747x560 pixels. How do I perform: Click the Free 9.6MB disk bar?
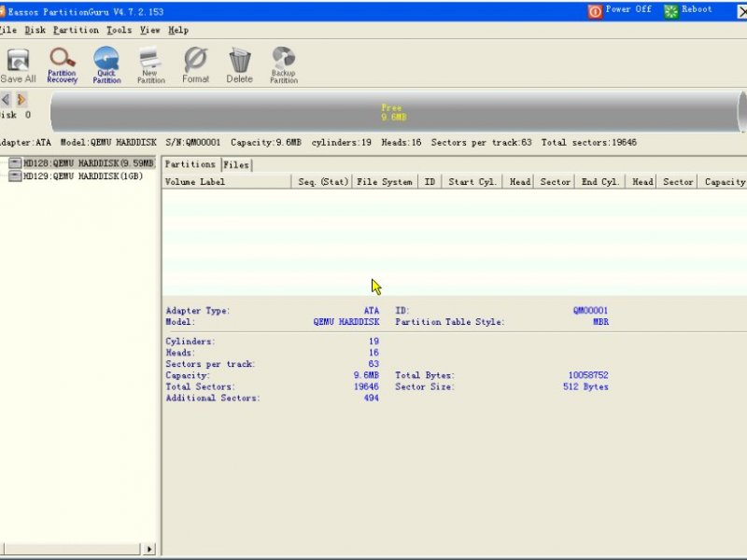(394, 112)
